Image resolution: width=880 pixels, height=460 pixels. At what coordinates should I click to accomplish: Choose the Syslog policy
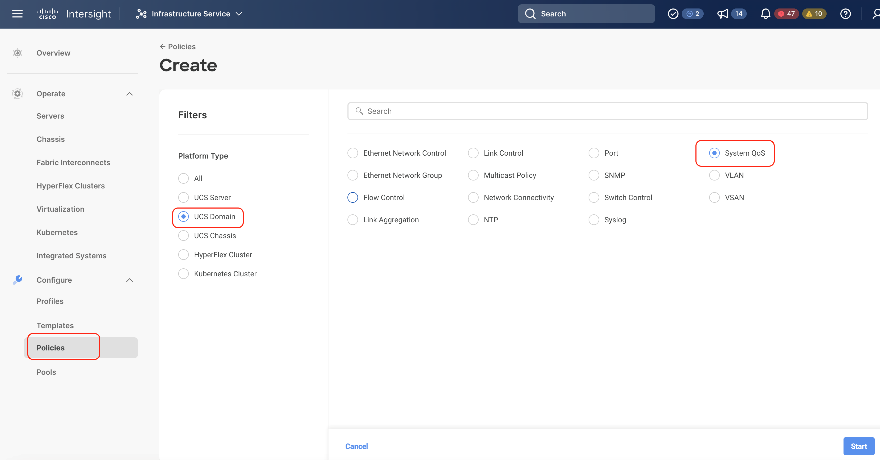594,220
